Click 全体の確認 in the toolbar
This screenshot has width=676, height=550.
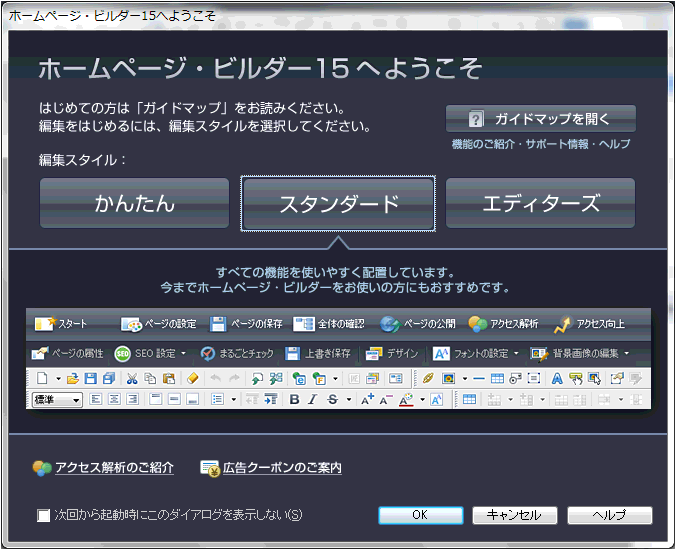point(329,324)
